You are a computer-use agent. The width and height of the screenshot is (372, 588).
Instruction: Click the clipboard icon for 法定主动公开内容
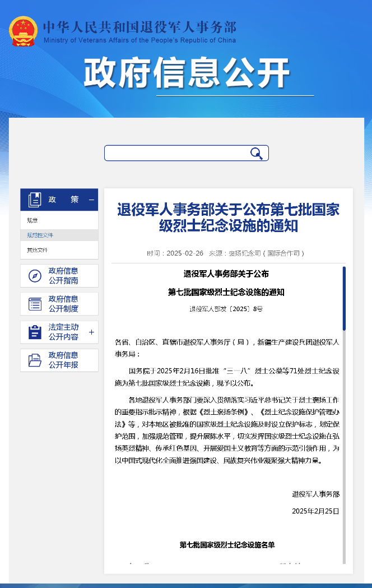tap(35, 332)
